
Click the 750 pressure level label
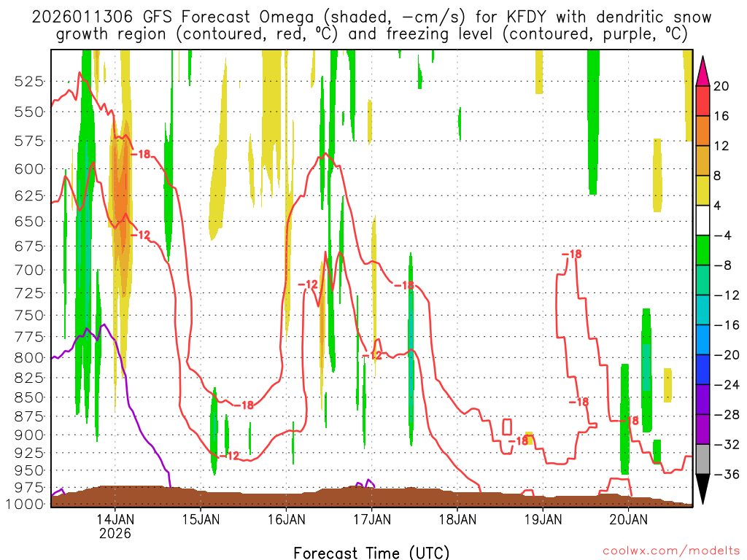pos(29,315)
